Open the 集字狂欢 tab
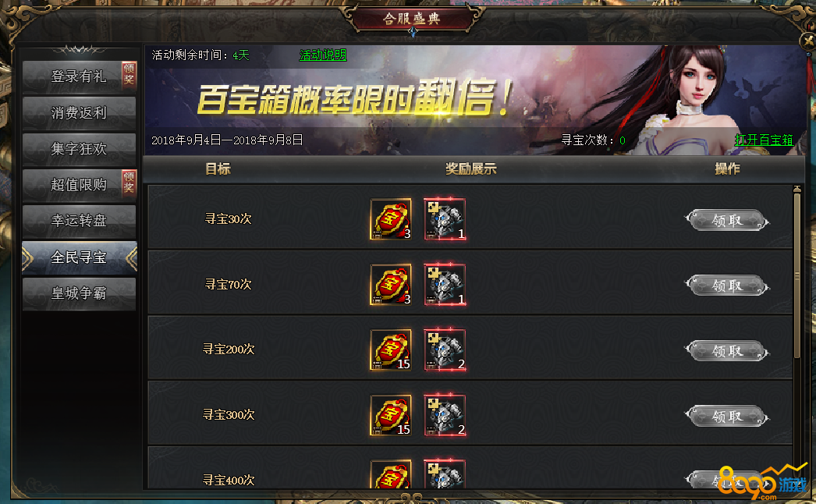The width and height of the screenshot is (816, 504). pyautogui.click(x=79, y=149)
